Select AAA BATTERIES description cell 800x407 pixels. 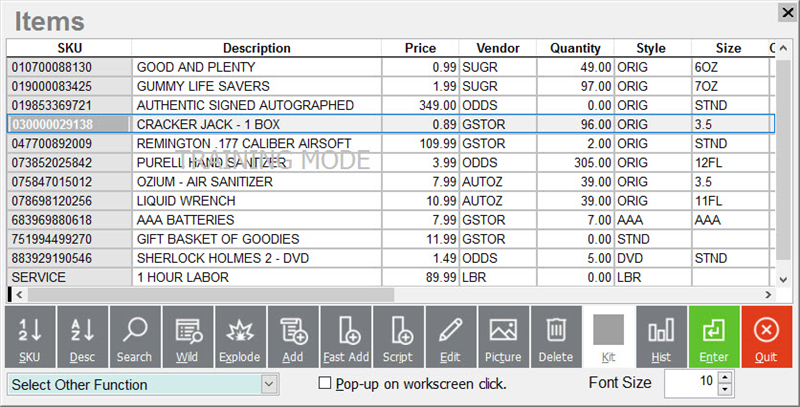[x=257, y=220]
